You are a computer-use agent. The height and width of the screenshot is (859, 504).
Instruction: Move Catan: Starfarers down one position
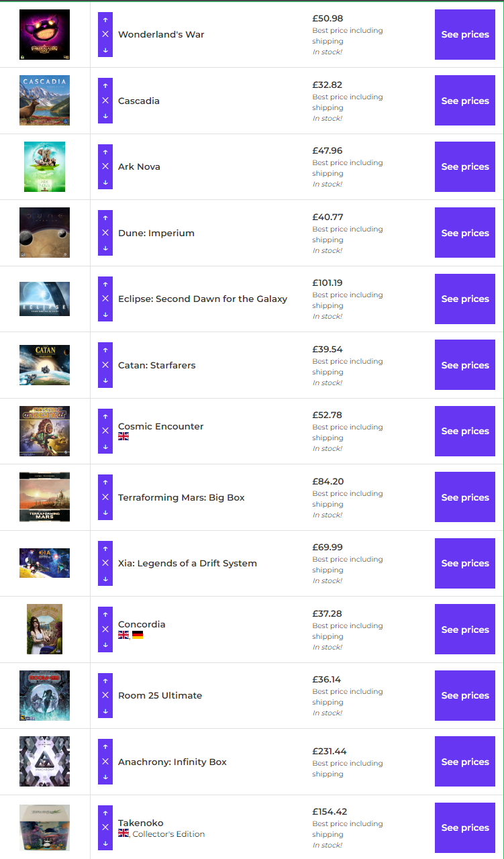105,381
